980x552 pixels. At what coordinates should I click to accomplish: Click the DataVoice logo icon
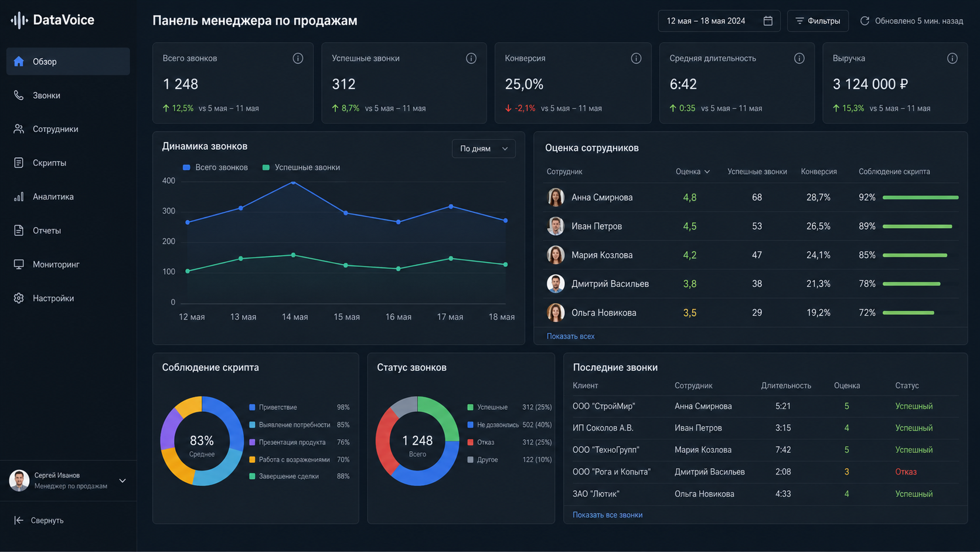(19, 20)
